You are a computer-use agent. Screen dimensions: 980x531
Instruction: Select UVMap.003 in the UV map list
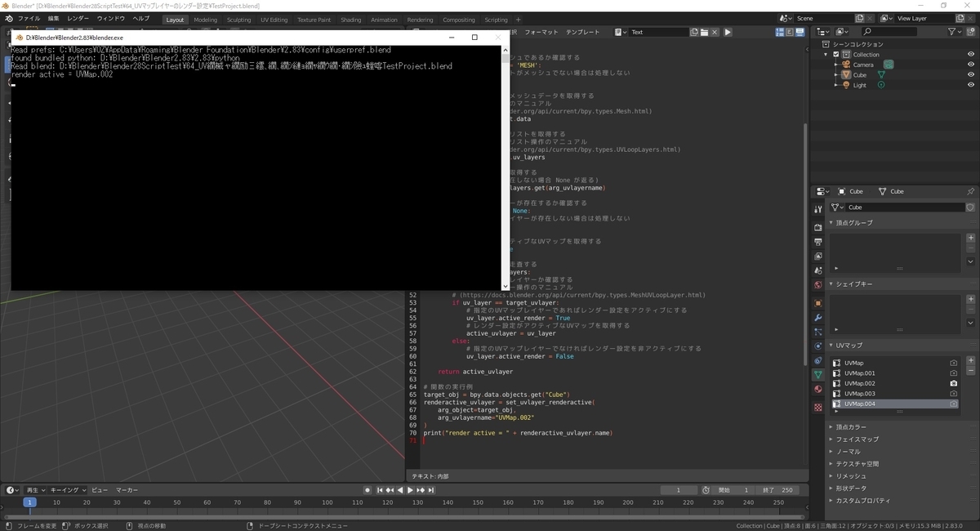pos(894,394)
